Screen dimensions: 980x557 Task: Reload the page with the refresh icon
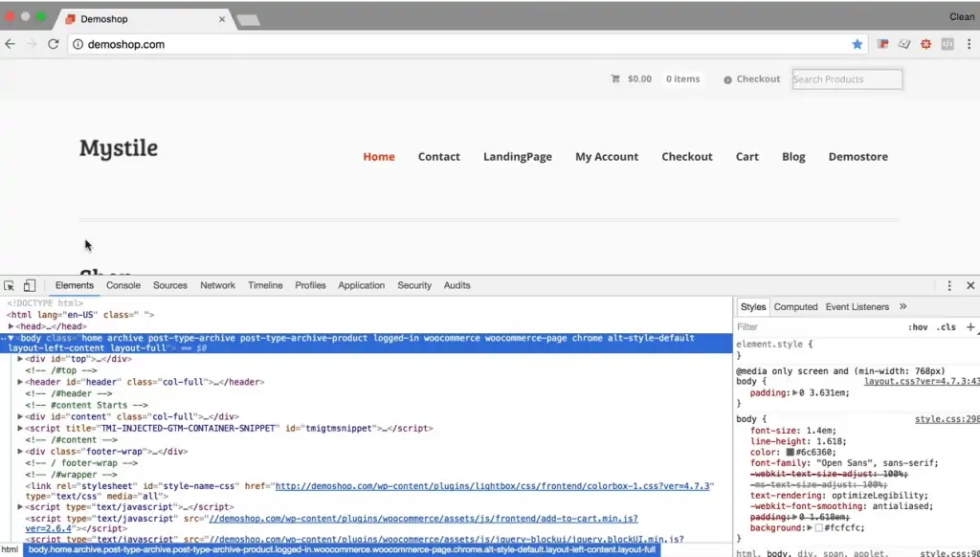point(54,43)
